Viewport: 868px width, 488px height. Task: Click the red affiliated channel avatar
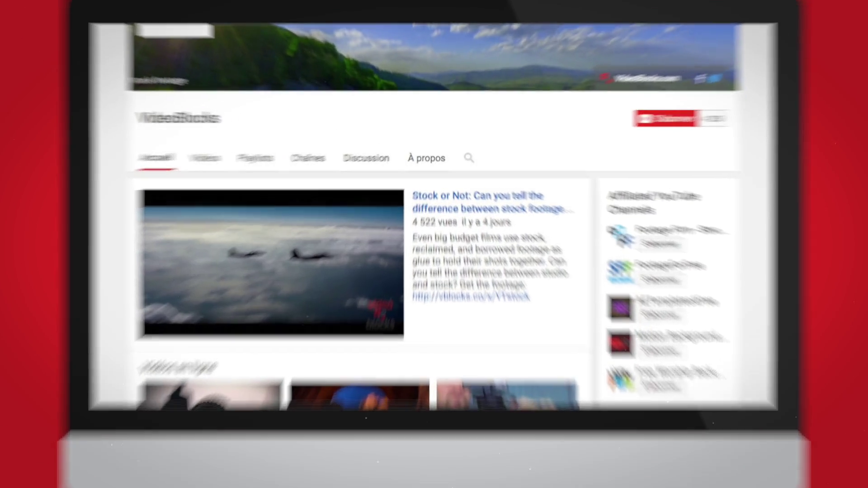pos(620,343)
